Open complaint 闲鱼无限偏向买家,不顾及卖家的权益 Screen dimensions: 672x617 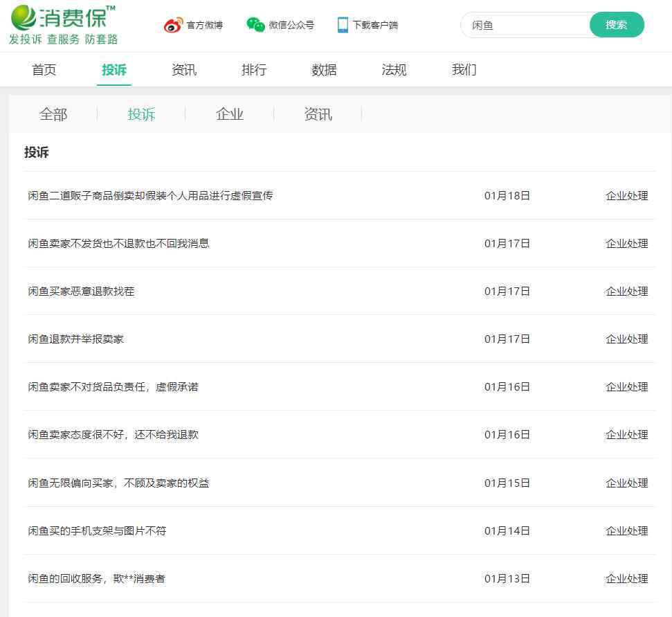[x=118, y=483]
